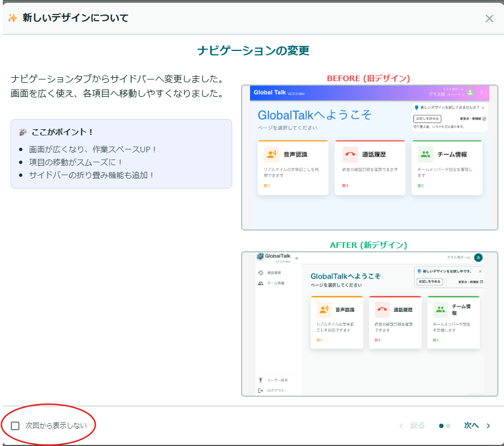Select the second pagination dot
504x446 pixels.
448,426
